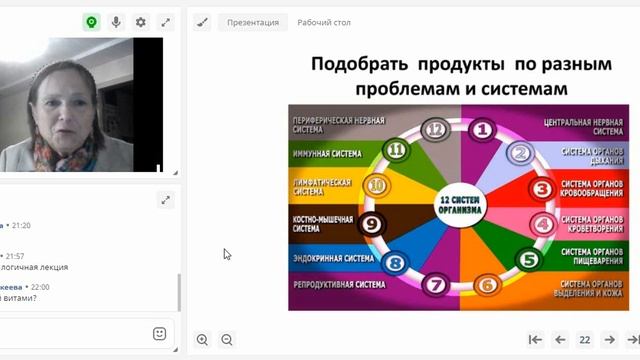
Task: Click the chat message timestamp 22:00
Action: [40, 287]
